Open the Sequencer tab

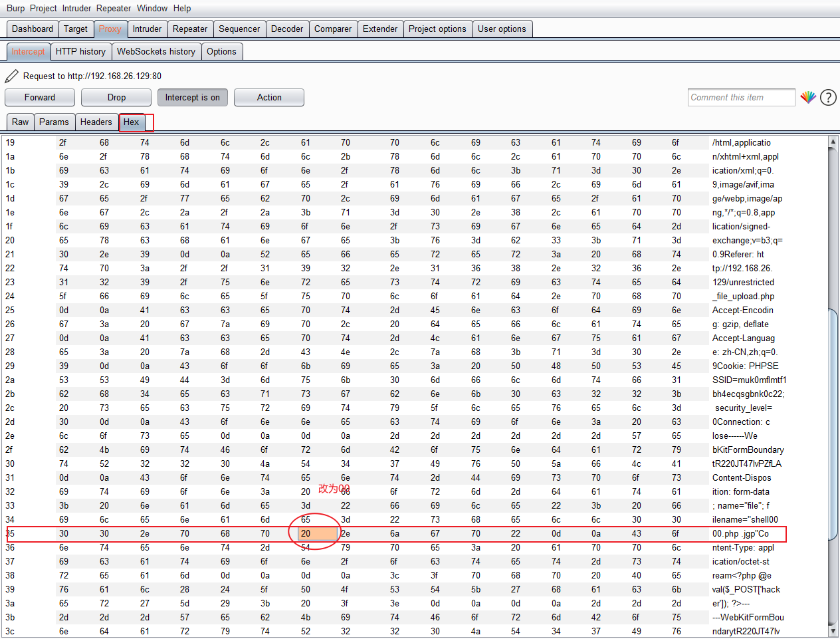tap(239, 29)
